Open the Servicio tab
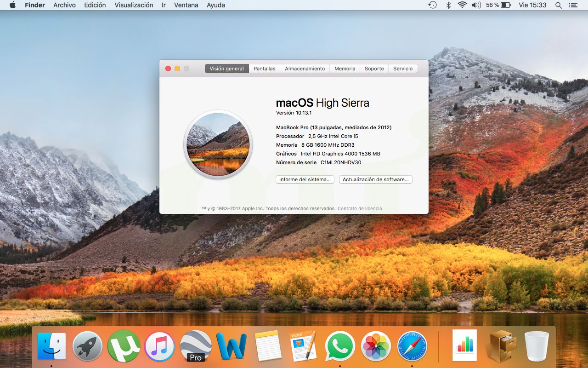This screenshot has height=368, width=588. (x=403, y=69)
